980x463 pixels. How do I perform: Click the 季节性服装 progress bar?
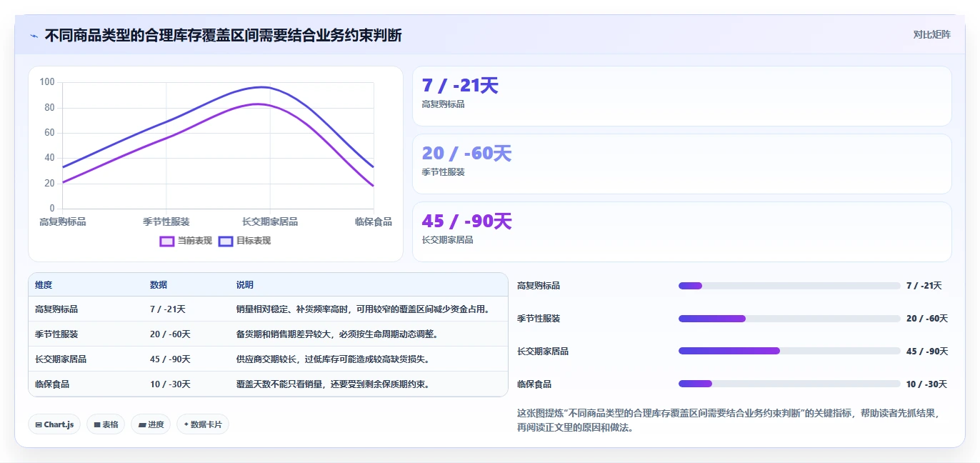[789, 319]
